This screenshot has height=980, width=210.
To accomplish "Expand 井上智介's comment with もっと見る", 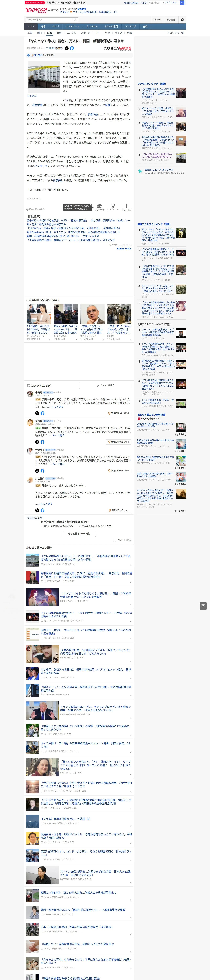I will [x=46, y=504].
